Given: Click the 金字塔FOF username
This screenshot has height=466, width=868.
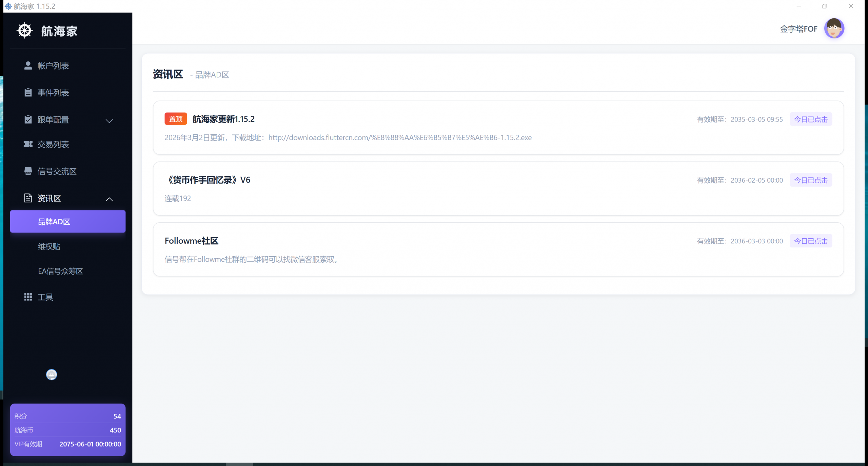Looking at the screenshot, I should click(x=798, y=29).
